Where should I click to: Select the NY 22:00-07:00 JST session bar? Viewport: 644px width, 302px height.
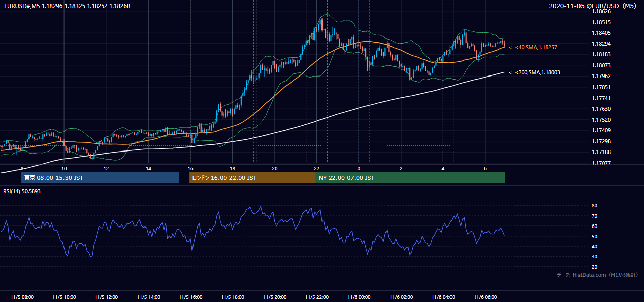(x=411, y=178)
